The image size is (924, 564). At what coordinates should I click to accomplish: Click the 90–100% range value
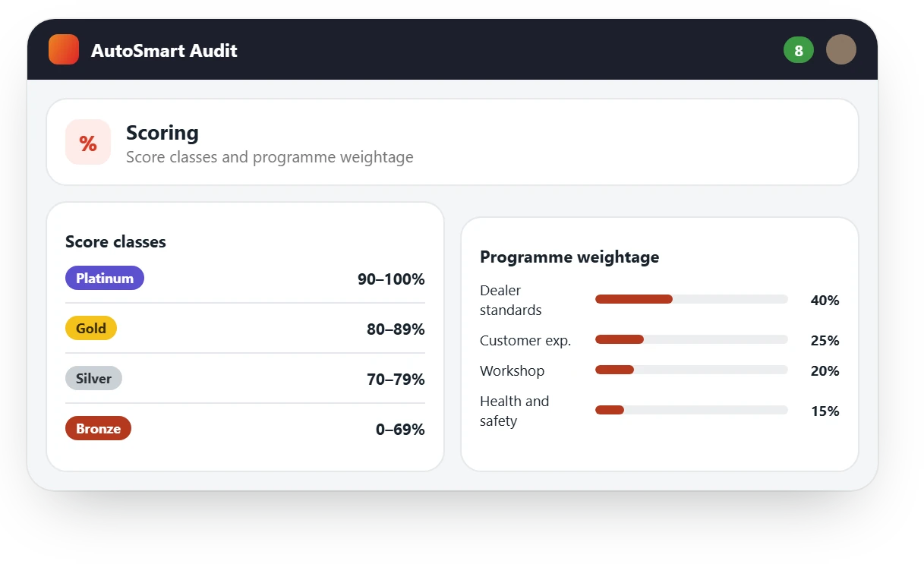(391, 279)
